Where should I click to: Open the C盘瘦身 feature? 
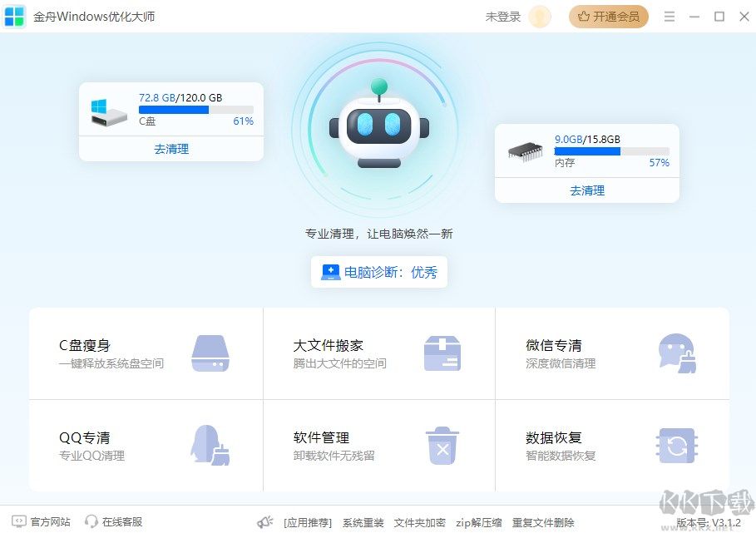146,353
